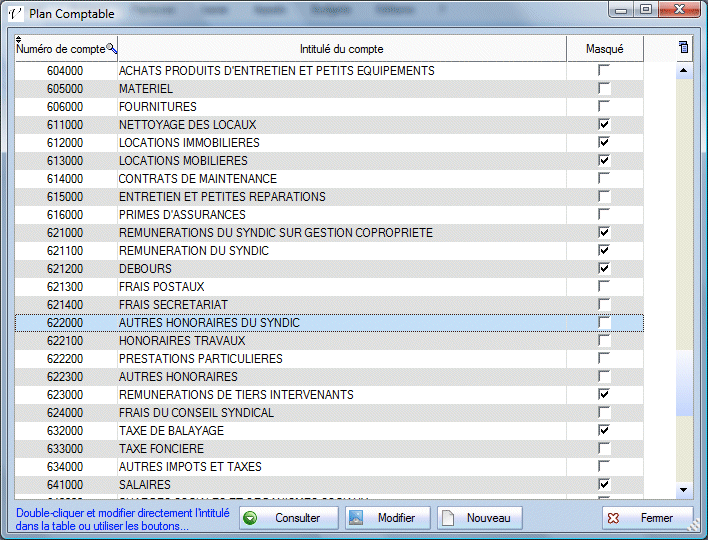The width and height of the screenshot is (708, 540).
Task: Click the Masqué column header
Action: pyautogui.click(x=604, y=49)
